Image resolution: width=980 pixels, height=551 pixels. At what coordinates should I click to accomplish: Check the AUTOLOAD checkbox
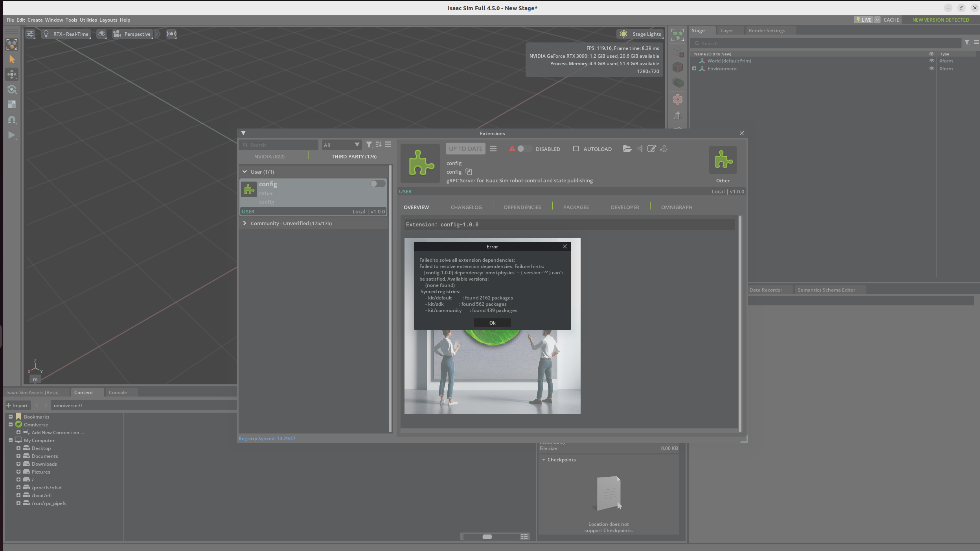tap(576, 149)
